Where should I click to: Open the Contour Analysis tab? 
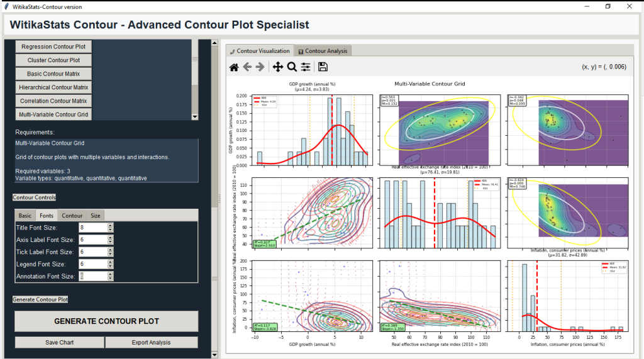323,51
